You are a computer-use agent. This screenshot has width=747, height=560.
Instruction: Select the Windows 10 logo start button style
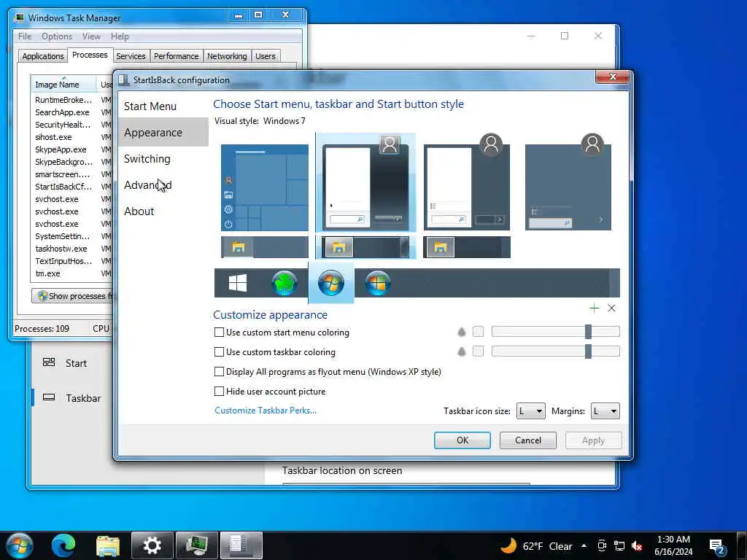coord(238,283)
